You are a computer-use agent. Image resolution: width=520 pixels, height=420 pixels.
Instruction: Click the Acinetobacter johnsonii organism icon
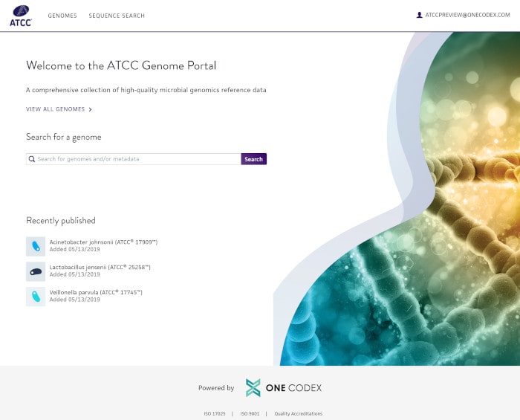(36, 246)
